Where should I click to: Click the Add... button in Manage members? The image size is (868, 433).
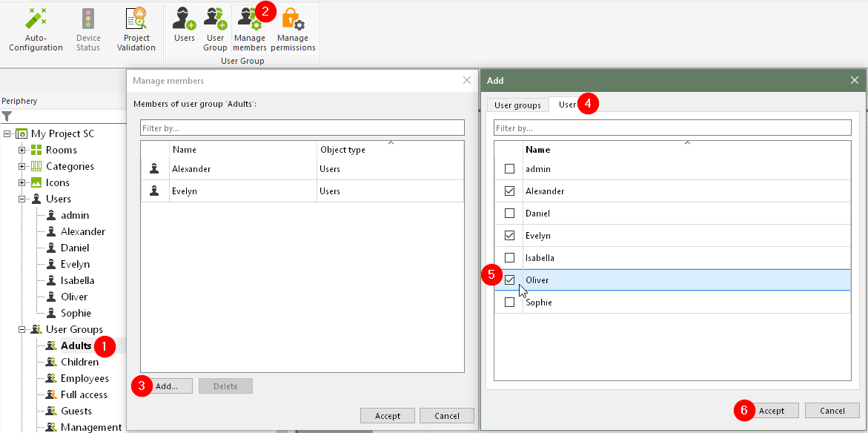pyautogui.click(x=166, y=386)
